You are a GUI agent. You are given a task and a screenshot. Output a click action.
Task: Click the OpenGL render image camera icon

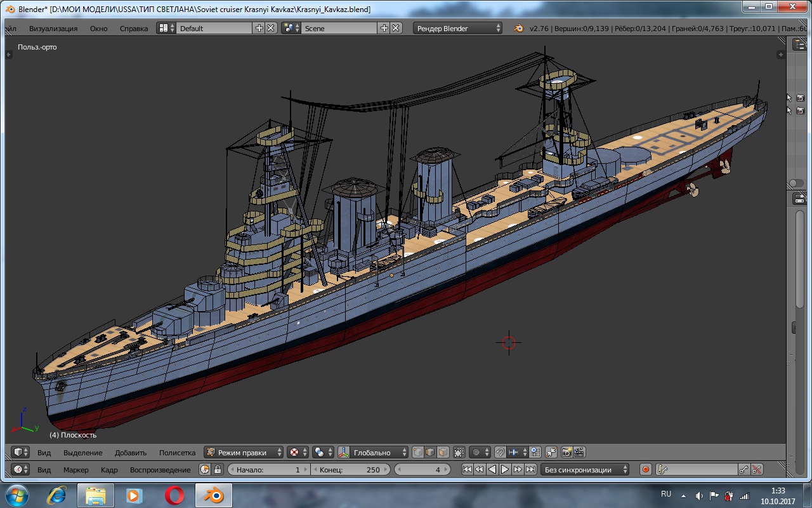point(566,453)
